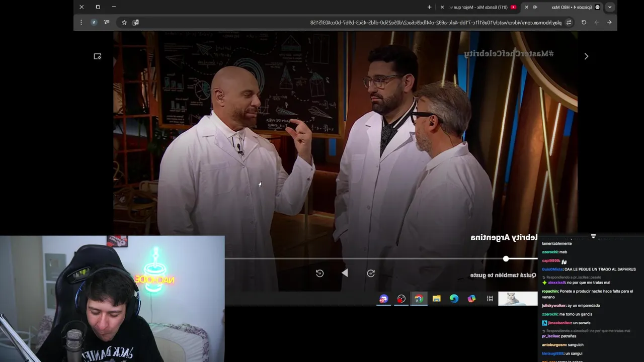The image size is (644, 362).
Task: Open the Chrome profile avatar N
Action: pos(94,22)
